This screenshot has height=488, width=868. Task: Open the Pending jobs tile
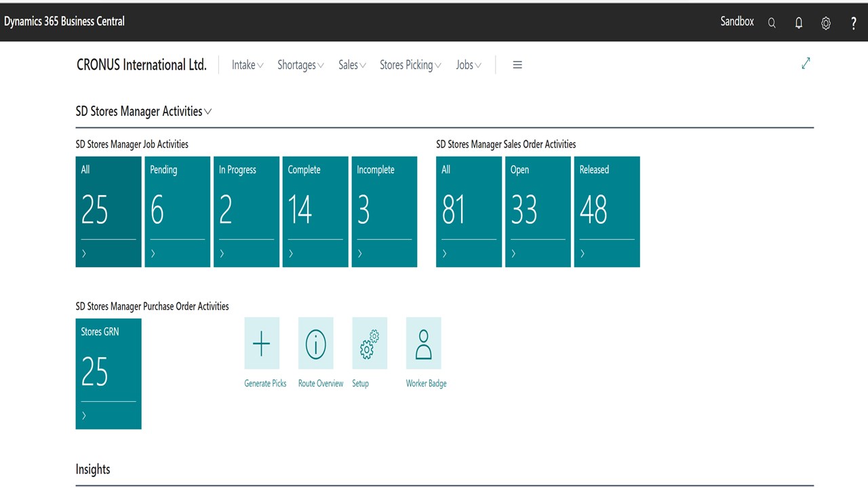click(178, 211)
